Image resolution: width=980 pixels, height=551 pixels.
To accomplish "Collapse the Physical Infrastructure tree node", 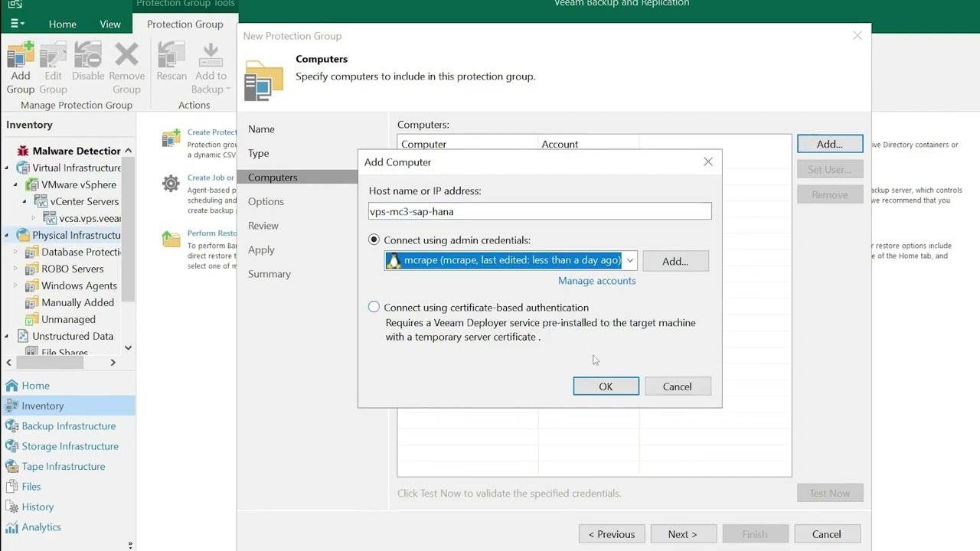I will 7,235.
